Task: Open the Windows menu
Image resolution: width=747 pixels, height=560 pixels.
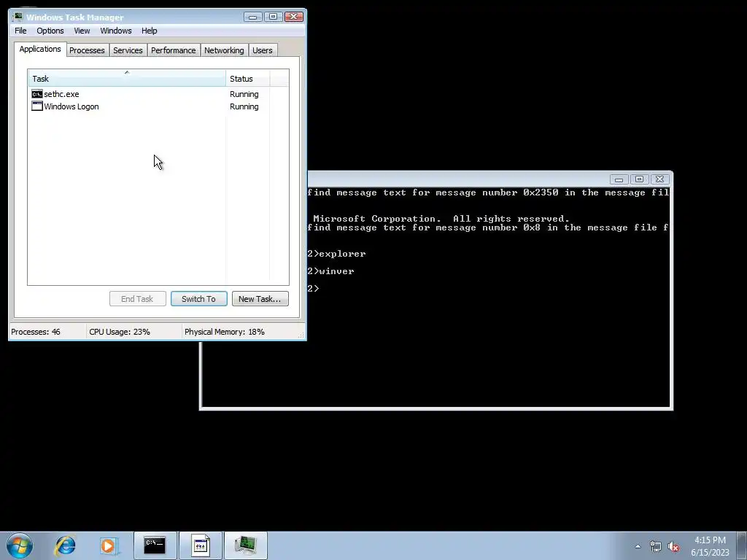Action: pyautogui.click(x=116, y=31)
